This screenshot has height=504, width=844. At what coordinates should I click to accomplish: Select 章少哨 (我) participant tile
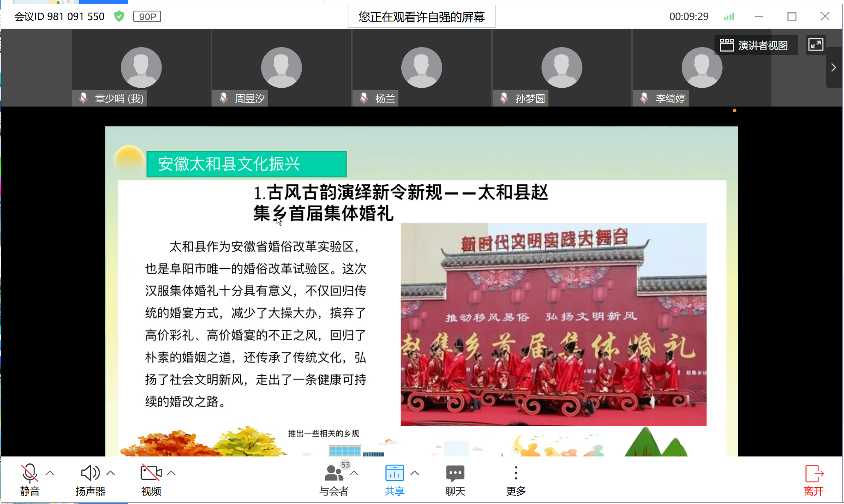(x=141, y=68)
